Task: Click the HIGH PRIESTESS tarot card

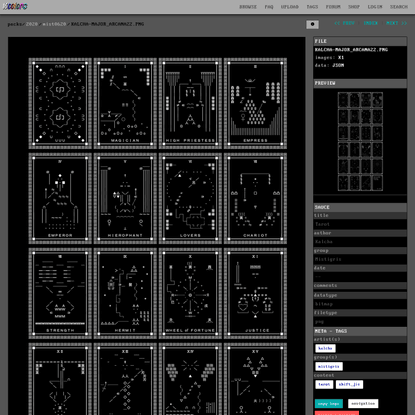Action: 190,103
